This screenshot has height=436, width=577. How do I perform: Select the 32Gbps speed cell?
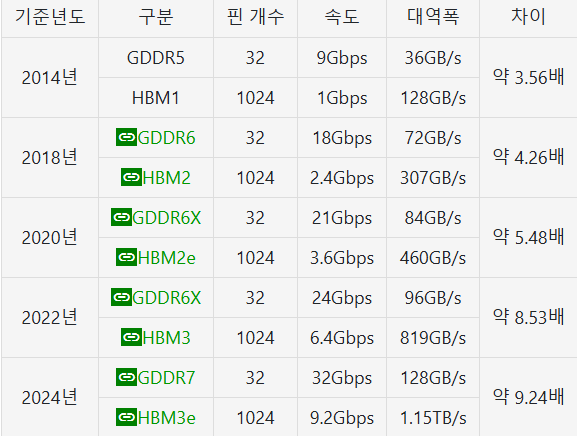(342, 377)
